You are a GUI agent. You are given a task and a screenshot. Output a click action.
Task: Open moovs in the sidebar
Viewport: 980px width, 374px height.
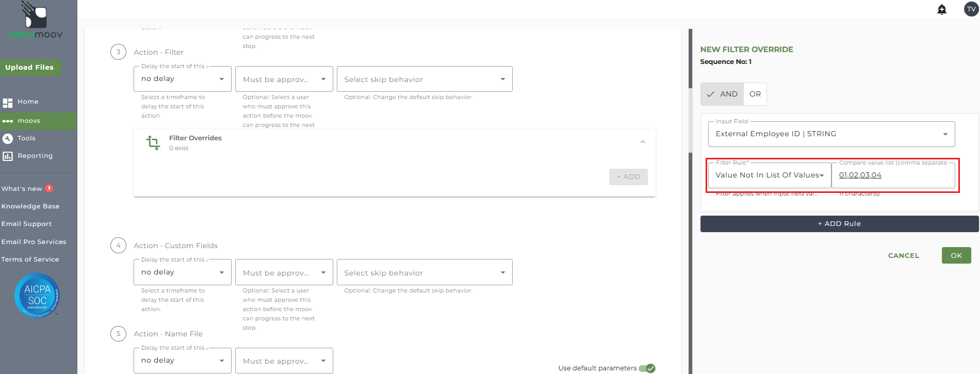click(29, 121)
